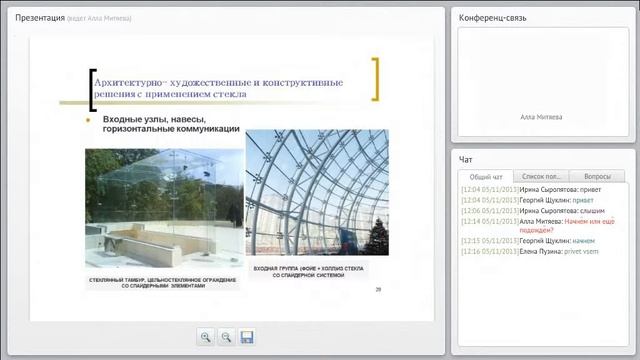Image resolution: width=640 pixels, height=360 pixels.
Task: Zoom in on the presentation slide
Action: click(x=206, y=337)
